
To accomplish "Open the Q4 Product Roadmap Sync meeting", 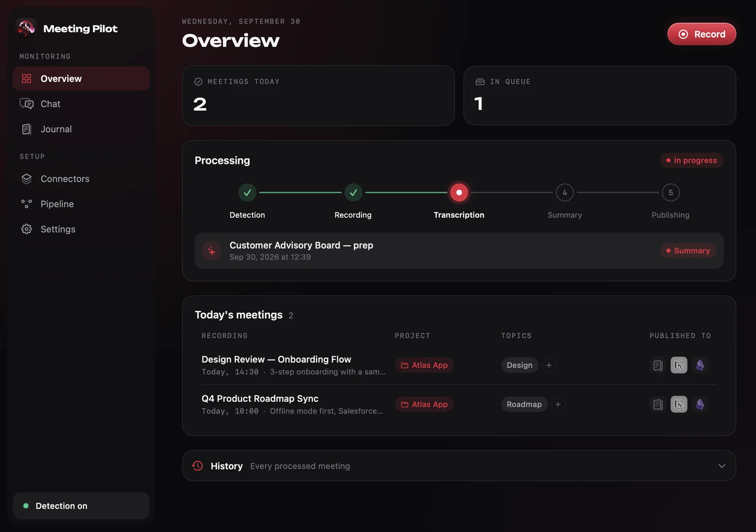I will point(260,398).
